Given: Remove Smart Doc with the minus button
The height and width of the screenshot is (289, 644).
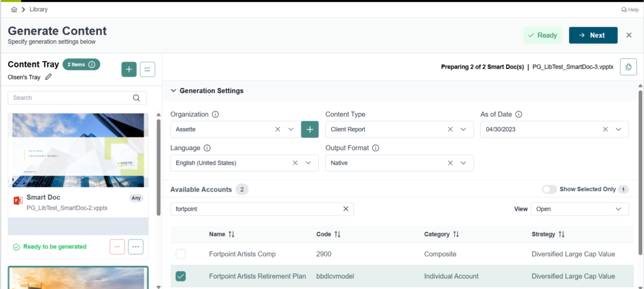Looking at the screenshot, I should pos(117,247).
